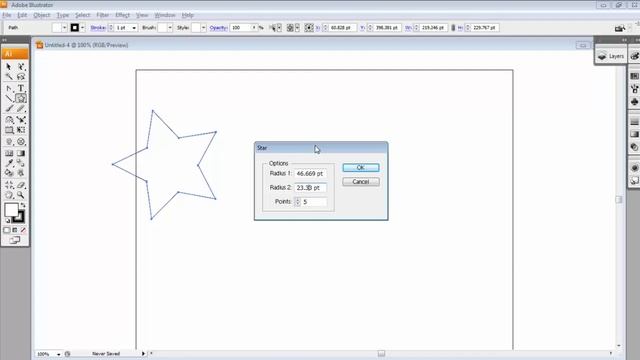The image size is (640, 360).
Task: Open the Style dropdown
Action: click(203, 28)
